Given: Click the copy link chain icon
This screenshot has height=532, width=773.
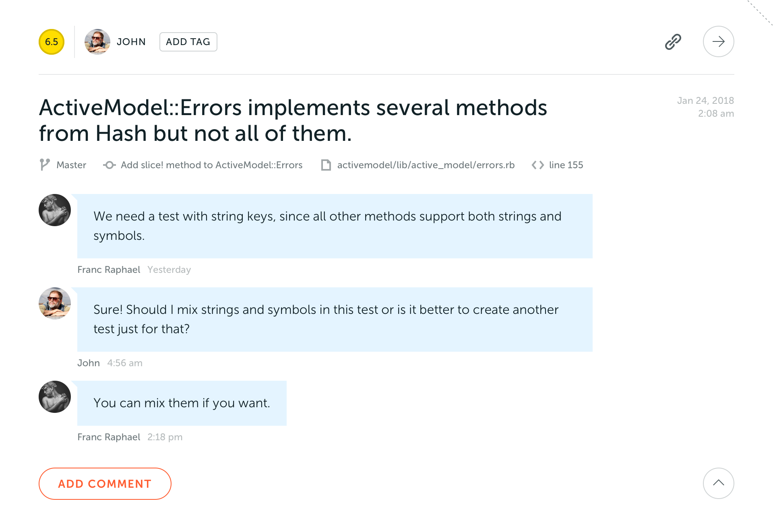Looking at the screenshot, I should tap(673, 42).
